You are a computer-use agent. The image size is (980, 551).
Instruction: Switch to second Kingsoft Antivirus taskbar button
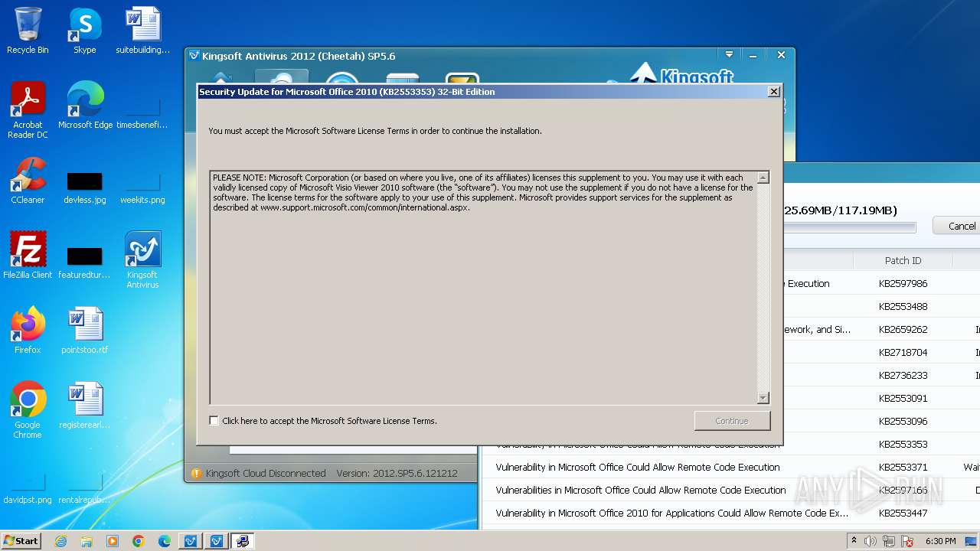217,541
